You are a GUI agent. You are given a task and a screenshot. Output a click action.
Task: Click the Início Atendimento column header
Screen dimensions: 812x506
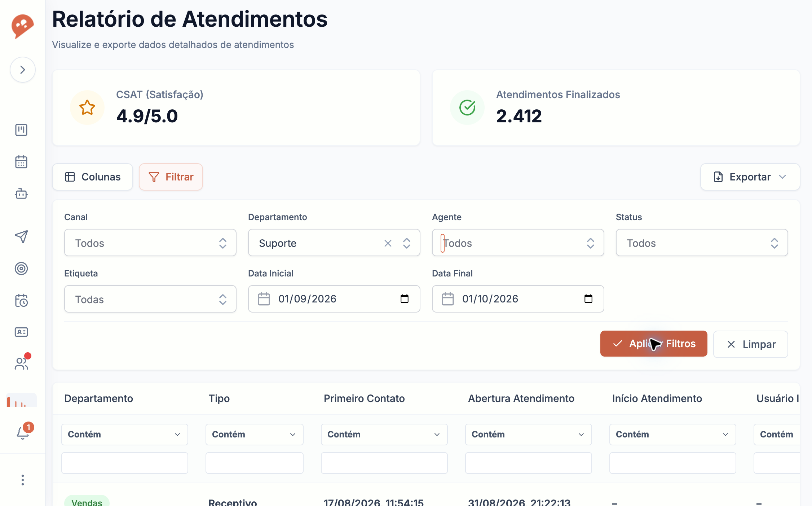click(657, 398)
